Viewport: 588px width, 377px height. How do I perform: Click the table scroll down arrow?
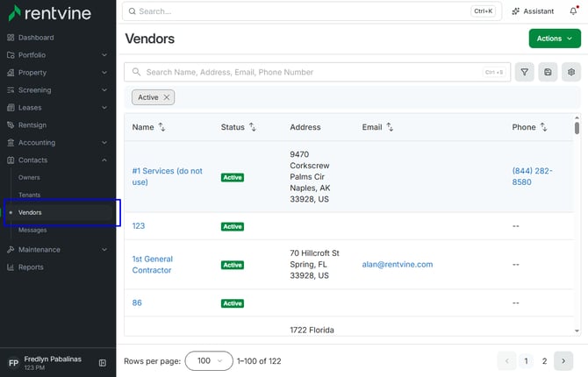point(577,331)
